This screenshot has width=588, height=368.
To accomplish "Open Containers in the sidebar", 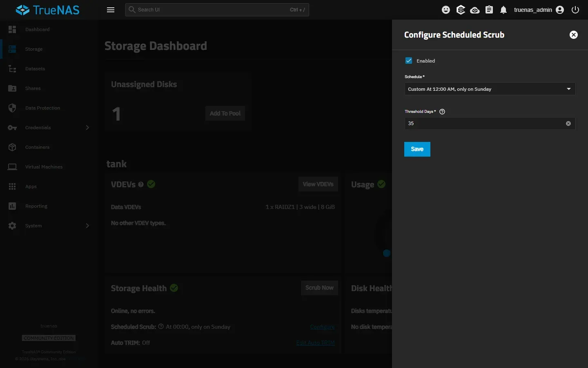I will 49,147.
